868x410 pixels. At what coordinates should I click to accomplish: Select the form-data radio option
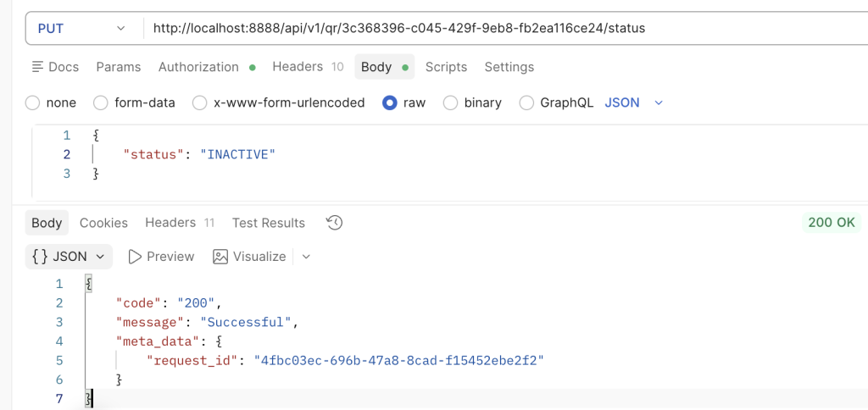pos(101,102)
